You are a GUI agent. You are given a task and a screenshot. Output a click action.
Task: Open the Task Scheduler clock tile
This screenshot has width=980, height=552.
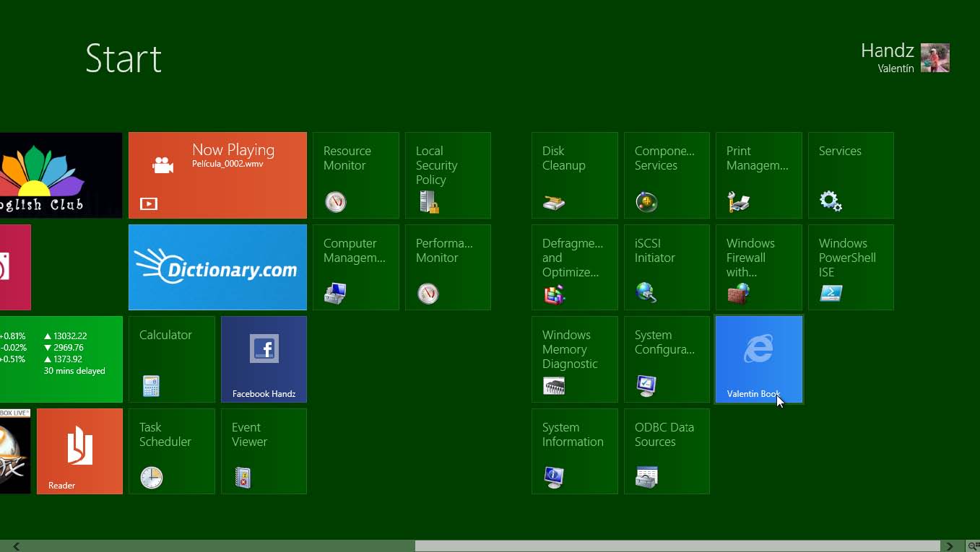tap(171, 452)
